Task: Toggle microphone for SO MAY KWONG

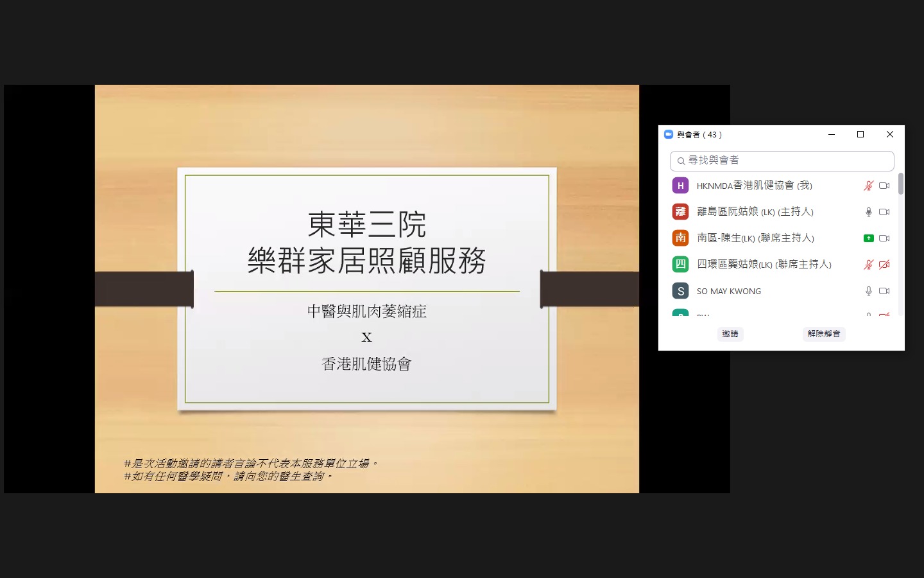Action: [x=868, y=291]
